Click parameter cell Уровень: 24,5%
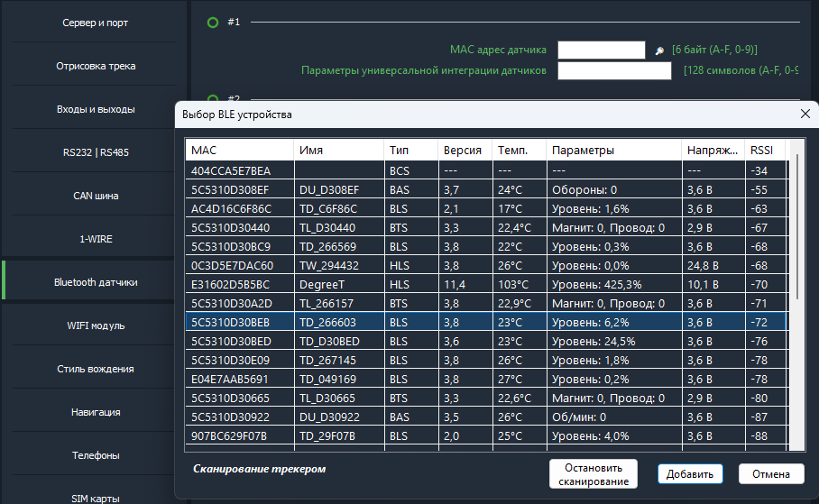The image size is (819, 504). click(x=614, y=341)
